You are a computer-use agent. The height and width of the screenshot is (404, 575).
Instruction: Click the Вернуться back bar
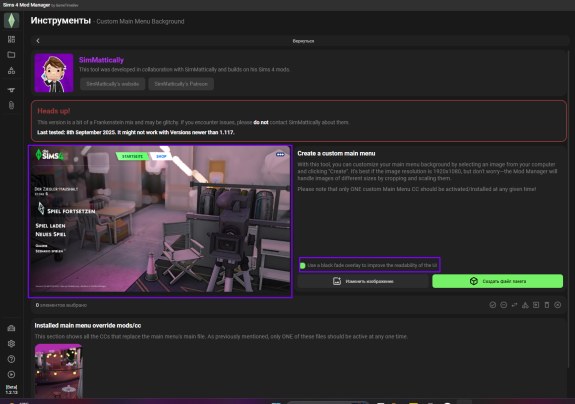300,41
